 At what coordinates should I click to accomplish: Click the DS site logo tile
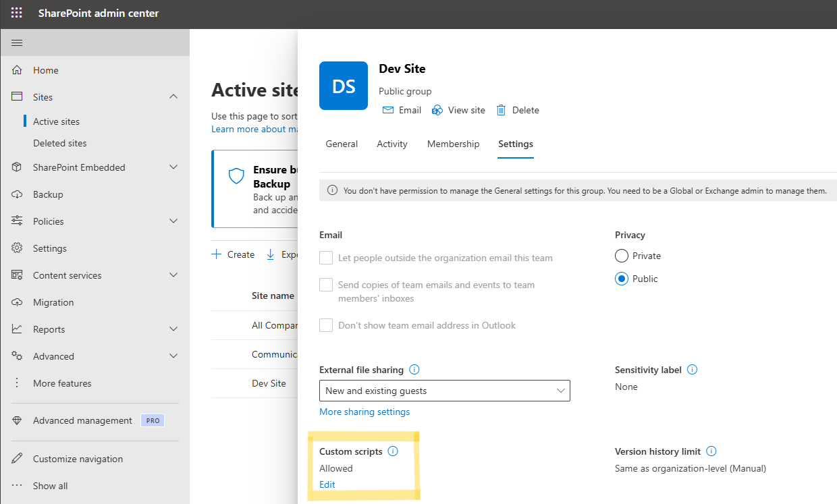coord(344,86)
